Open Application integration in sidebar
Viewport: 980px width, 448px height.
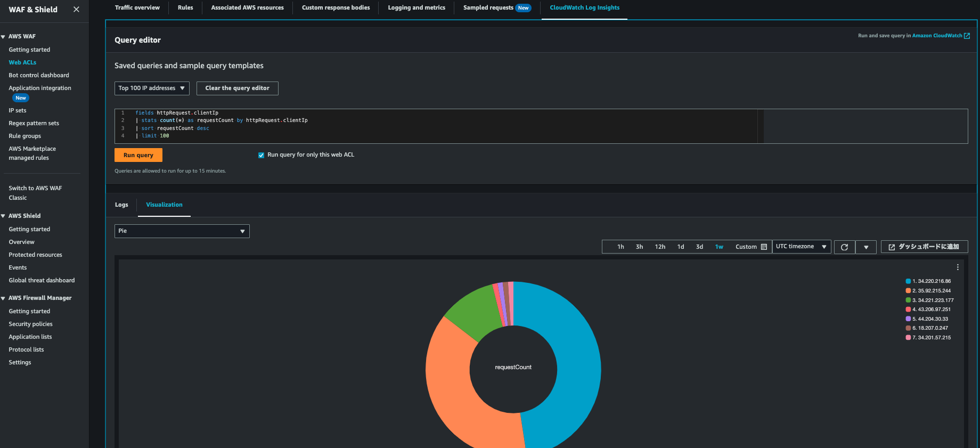(x=40, y=88)
